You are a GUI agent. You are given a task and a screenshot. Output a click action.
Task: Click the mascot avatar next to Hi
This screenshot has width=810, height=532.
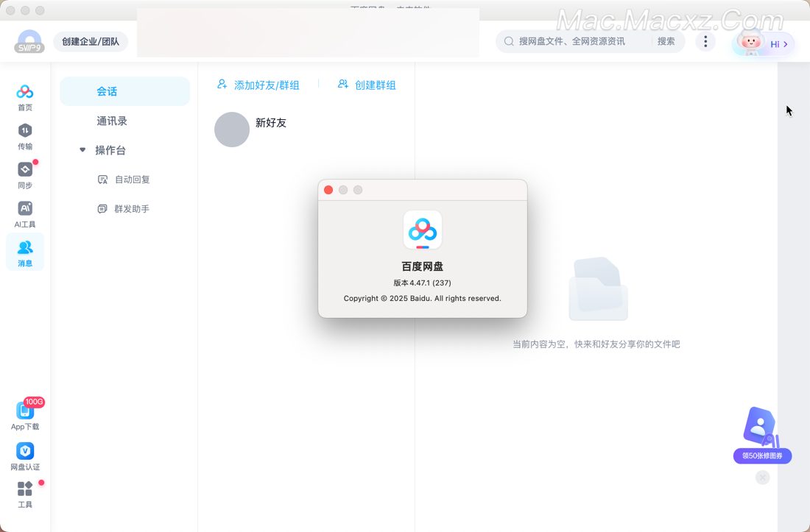coord(750,41)
